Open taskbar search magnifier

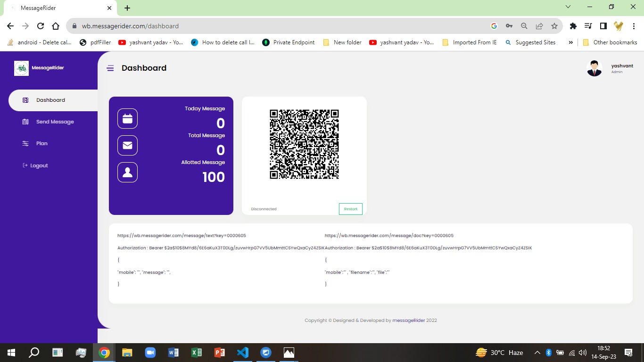34,353
